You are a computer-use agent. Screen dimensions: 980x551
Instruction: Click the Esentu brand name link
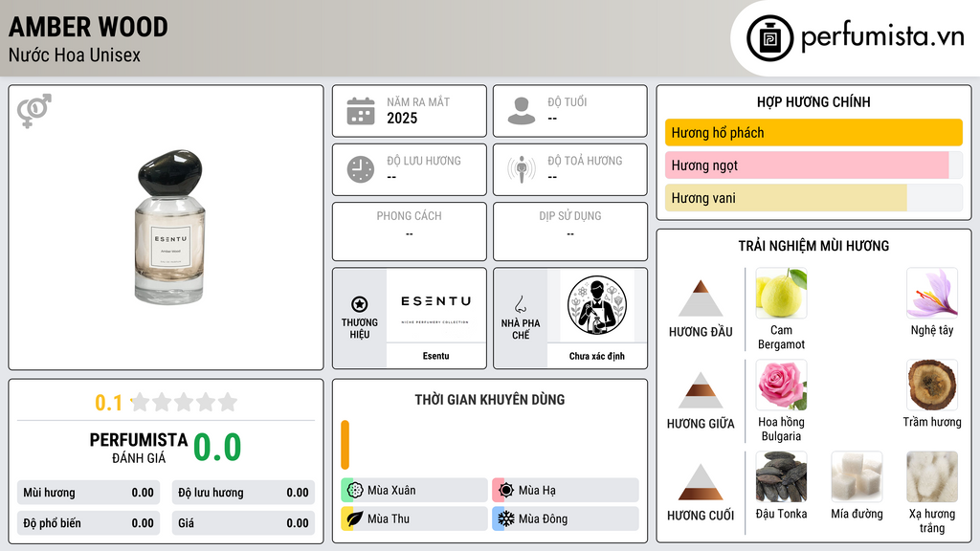tap(435, 356)
